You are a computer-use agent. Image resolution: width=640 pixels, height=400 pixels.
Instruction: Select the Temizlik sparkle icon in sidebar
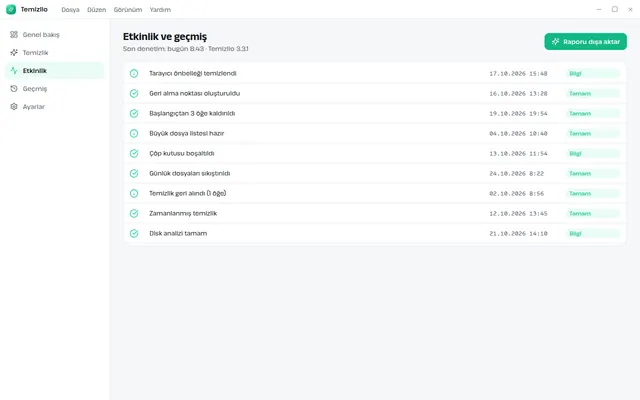[x=14, y=53]
